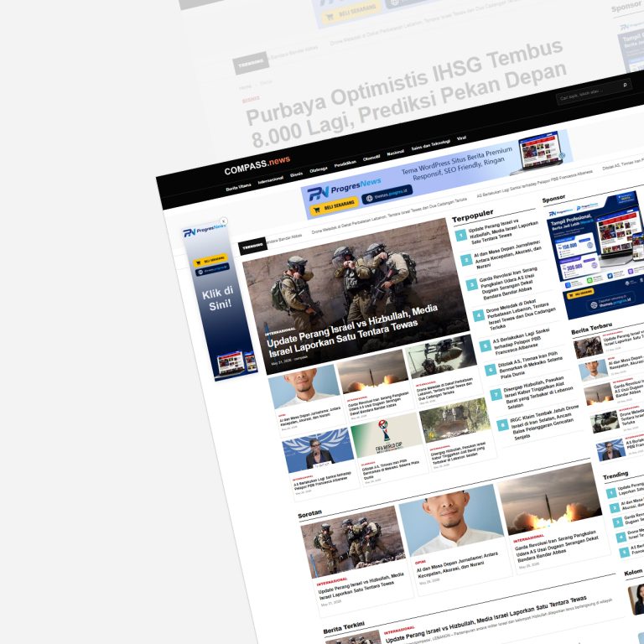
Task: Open Terpopuler item 1 'Update Perang Israel vs Hizbullah'
Action: click(x=504, y=231)
